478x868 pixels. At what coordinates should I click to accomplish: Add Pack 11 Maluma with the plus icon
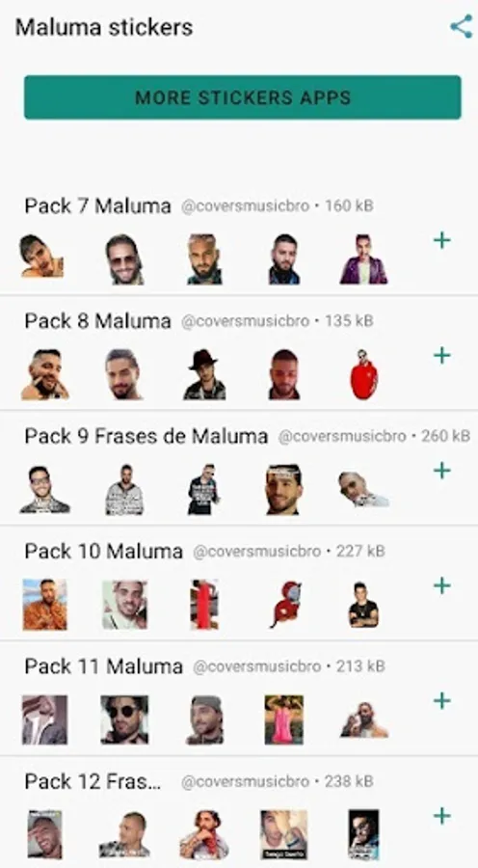point(441,701)
